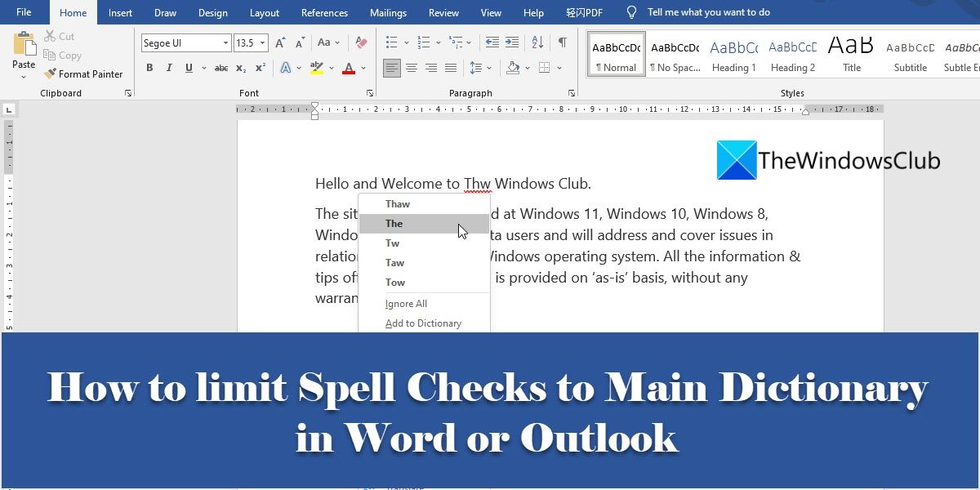Screen dimensions: 980x490
Task: Decrease paragraph indent
Action: (492, 42)
